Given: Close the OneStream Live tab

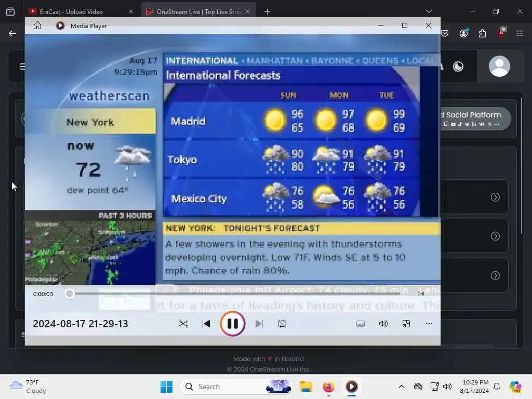Looking at the screenshot, I should (248, 11).
